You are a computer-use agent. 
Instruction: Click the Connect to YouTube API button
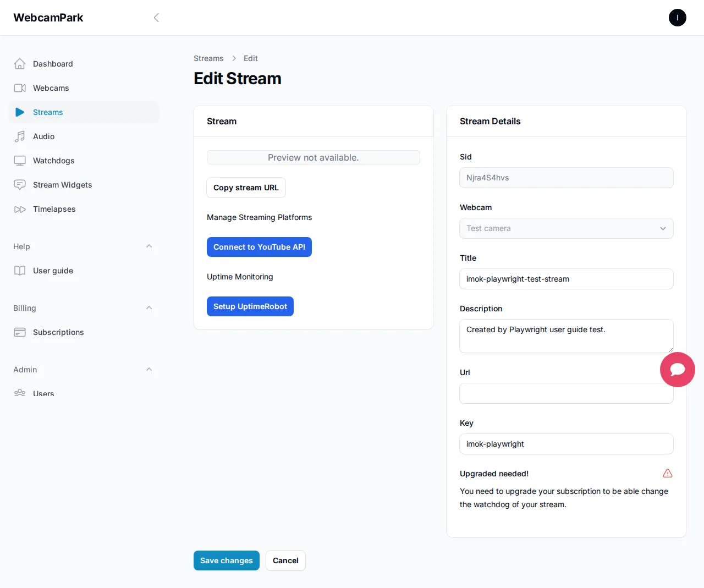(259, 247)
